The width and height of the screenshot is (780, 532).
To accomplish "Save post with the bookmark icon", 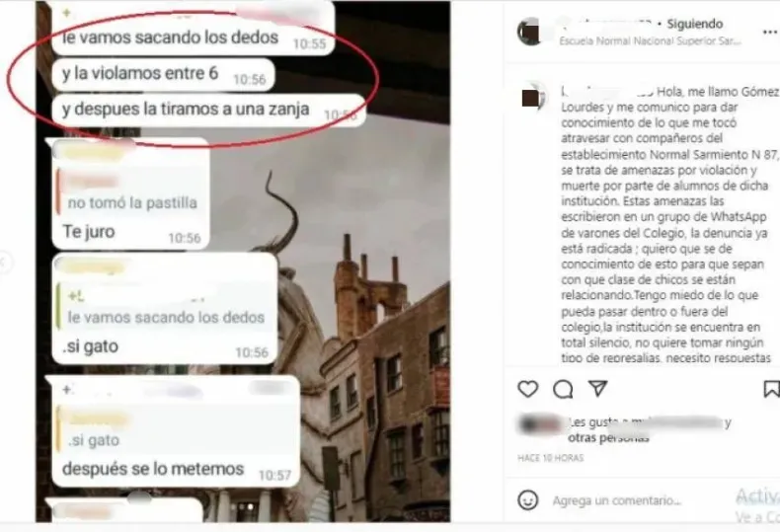I will [x=771, y=389].
